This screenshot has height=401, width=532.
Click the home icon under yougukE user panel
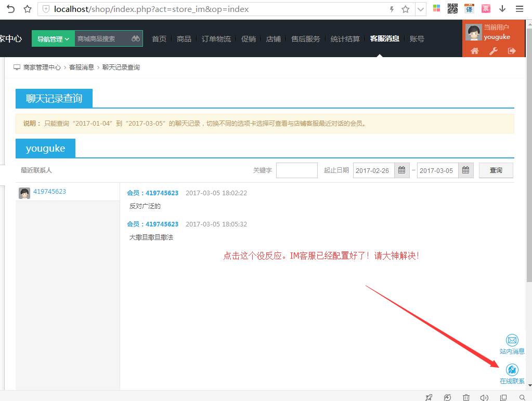click(x=475, y=51)
